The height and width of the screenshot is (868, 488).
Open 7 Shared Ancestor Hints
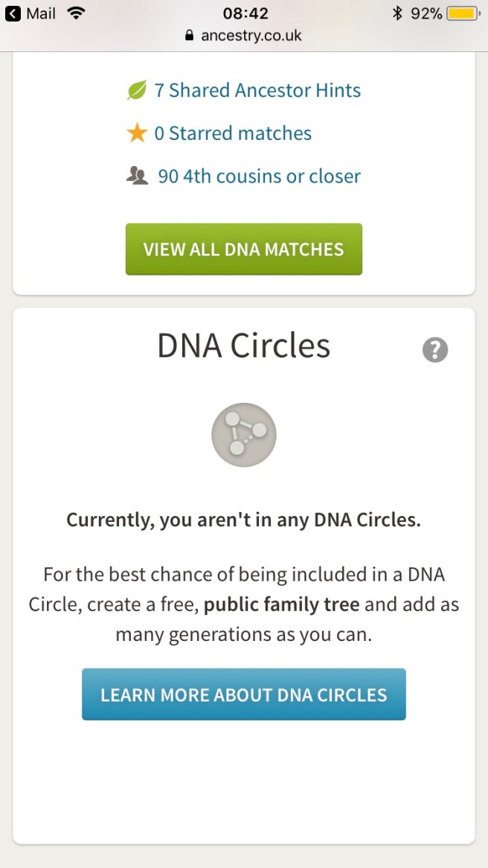(x=257, y=91)
